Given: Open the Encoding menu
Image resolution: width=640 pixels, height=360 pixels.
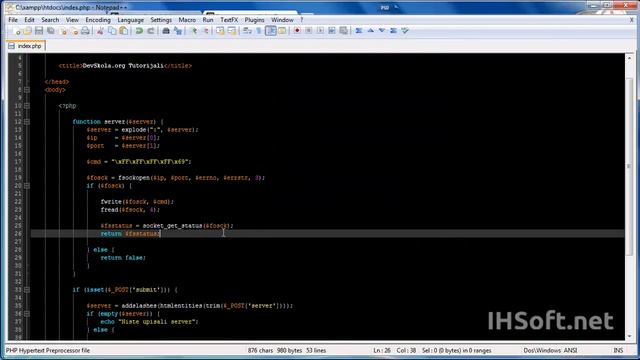Looking at the screenshot, I should 98,20.
